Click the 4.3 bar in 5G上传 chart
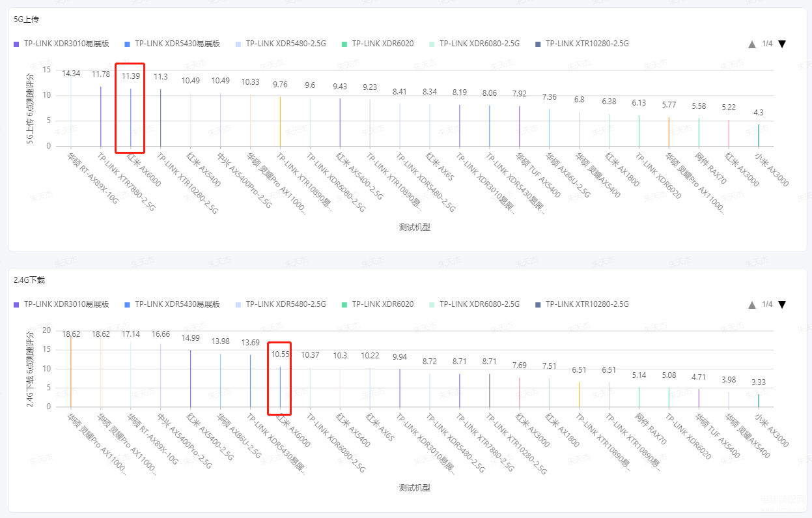The image size is (812, 518). (759, 136)
